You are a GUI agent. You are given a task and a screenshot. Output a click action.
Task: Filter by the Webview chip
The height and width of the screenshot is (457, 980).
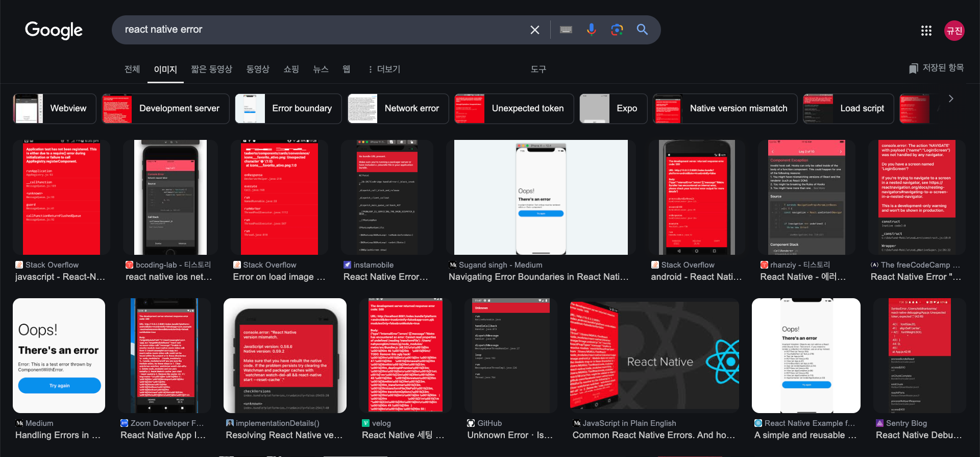click(x=55, y=108)
